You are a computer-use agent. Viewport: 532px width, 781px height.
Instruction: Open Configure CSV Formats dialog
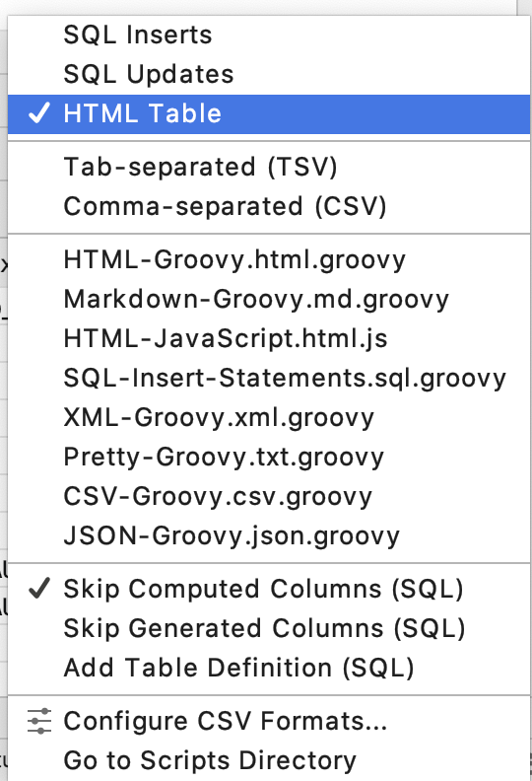(x=269, y=721)
